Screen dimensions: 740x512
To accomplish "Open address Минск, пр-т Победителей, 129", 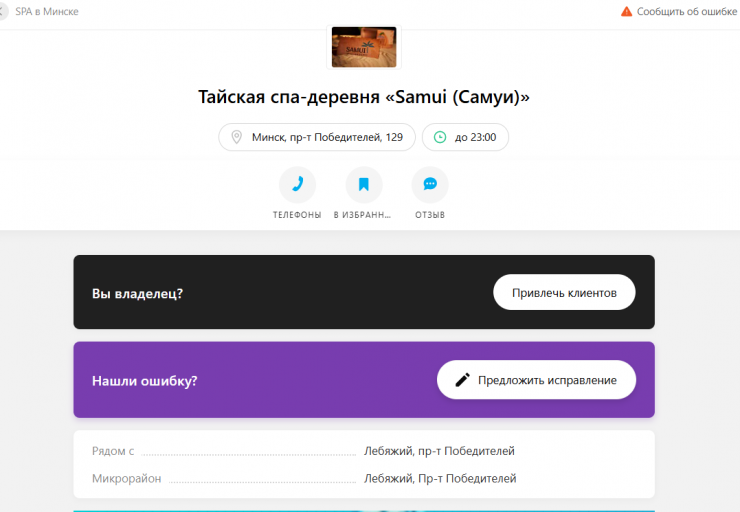I will click(317, 137).
